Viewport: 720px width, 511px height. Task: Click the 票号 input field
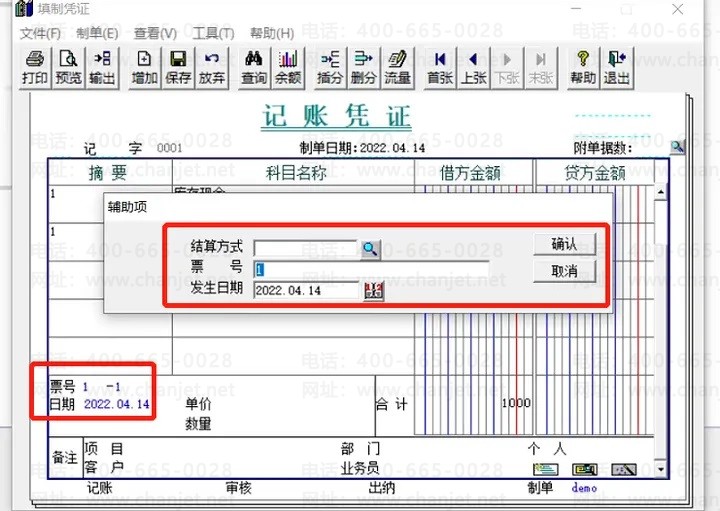point(371,270)
